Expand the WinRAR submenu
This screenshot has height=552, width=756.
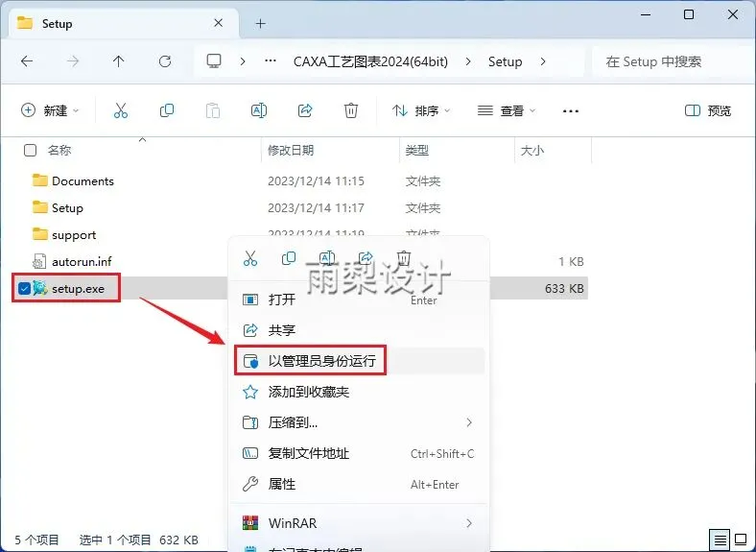(469, 523)
